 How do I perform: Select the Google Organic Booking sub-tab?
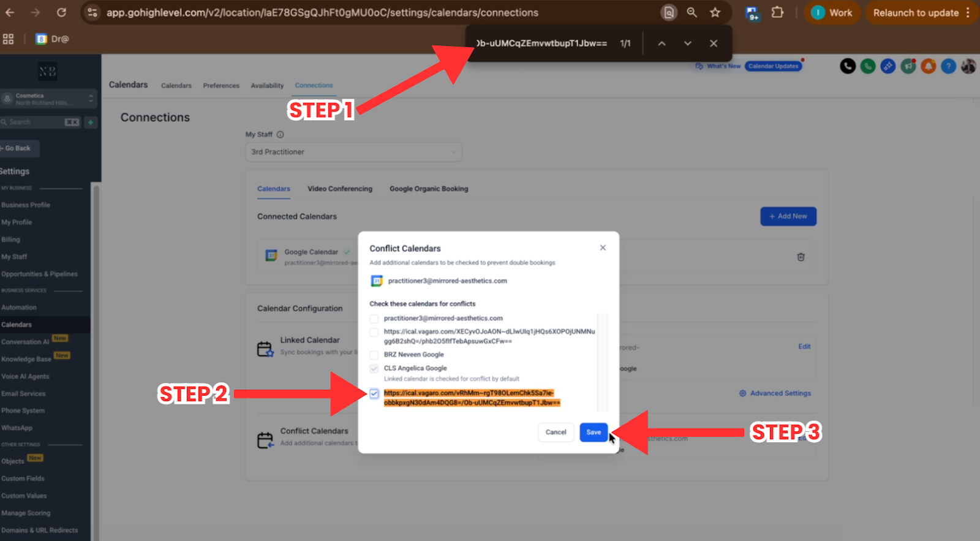(429, 189)
